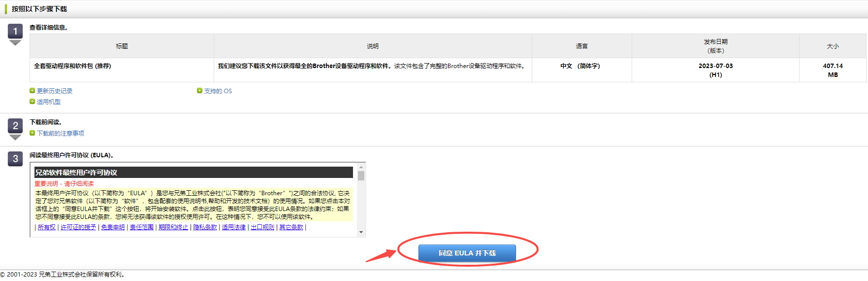Viewport: 868px width, 281px height.
Task: Click the step 3 number badge
Action: (15, 159)
